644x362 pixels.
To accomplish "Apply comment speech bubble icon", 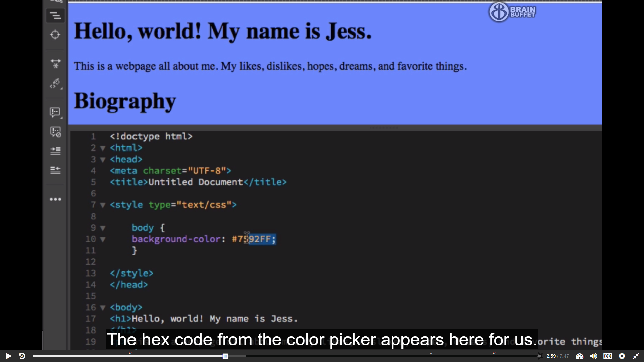I will (55, 112).
